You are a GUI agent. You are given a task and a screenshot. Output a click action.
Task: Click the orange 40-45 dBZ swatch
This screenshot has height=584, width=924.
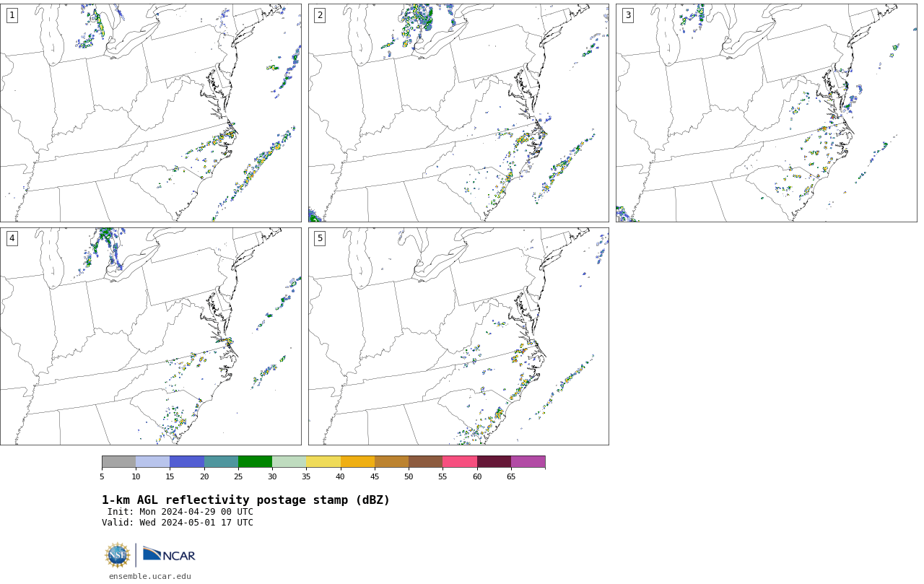[357, 462]
